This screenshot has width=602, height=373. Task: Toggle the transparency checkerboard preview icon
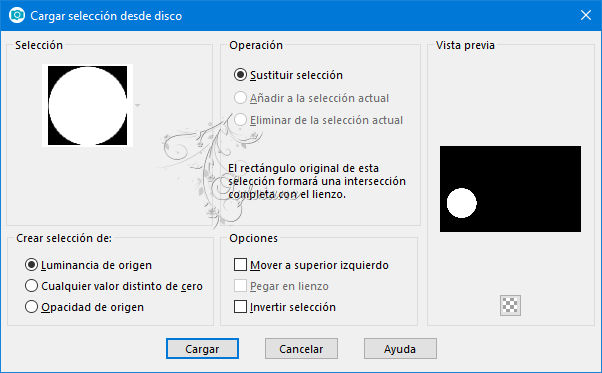point(510,305)
